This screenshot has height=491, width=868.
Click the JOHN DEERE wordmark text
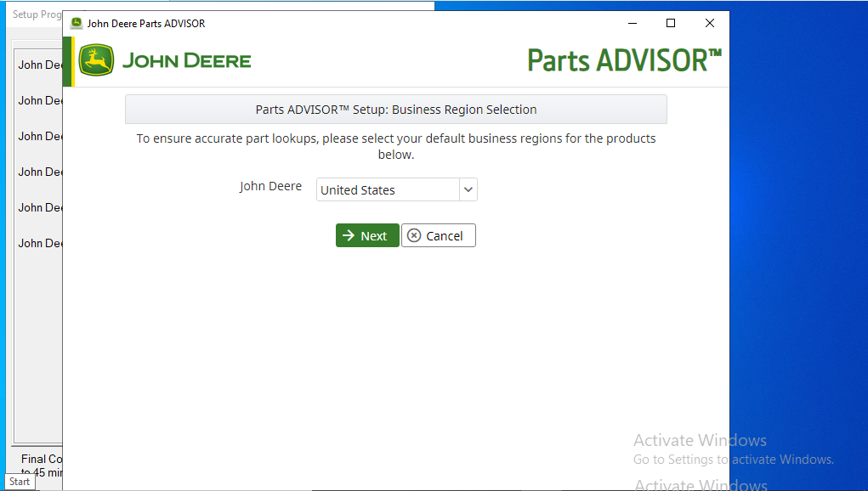[x=186, y=61]
